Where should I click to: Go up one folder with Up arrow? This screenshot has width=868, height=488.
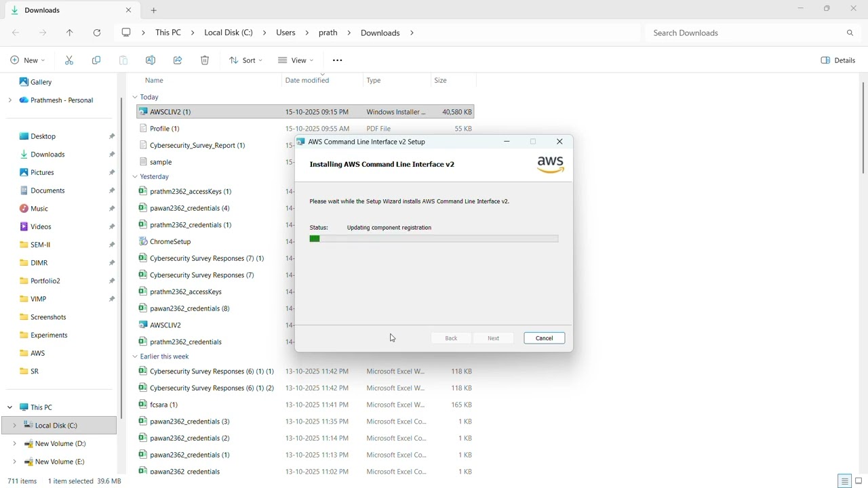pyautogui.click(x=70, y=33)
